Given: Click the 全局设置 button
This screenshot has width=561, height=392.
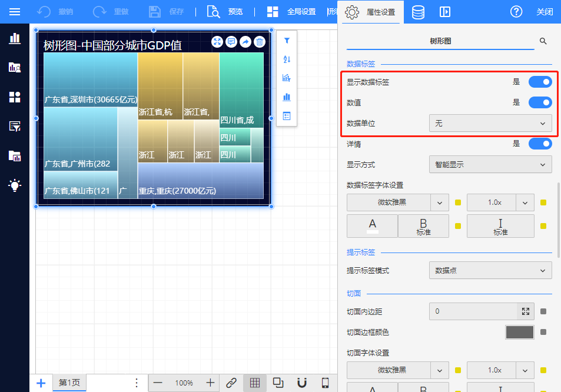Looking at the screenshot, I should pos(291,12).
